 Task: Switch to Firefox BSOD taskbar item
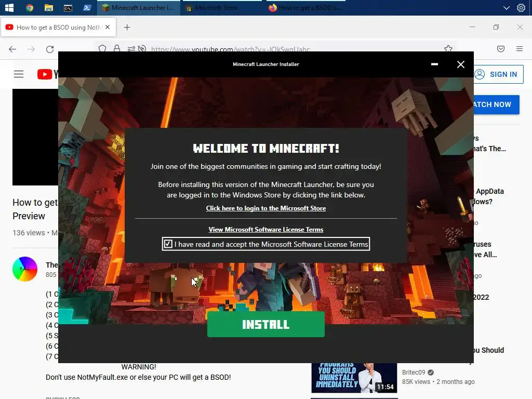[305, 7]
